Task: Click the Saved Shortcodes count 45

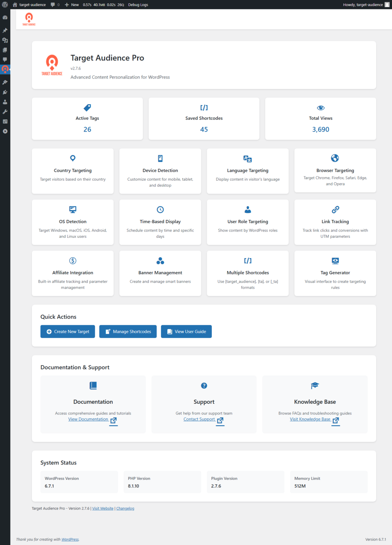Action: (x=204, y=129)
